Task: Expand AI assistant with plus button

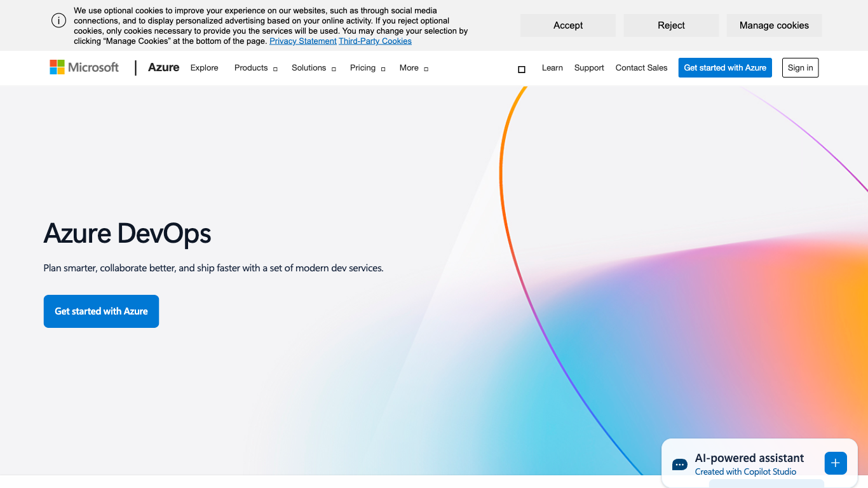Action: click(836, 463)
